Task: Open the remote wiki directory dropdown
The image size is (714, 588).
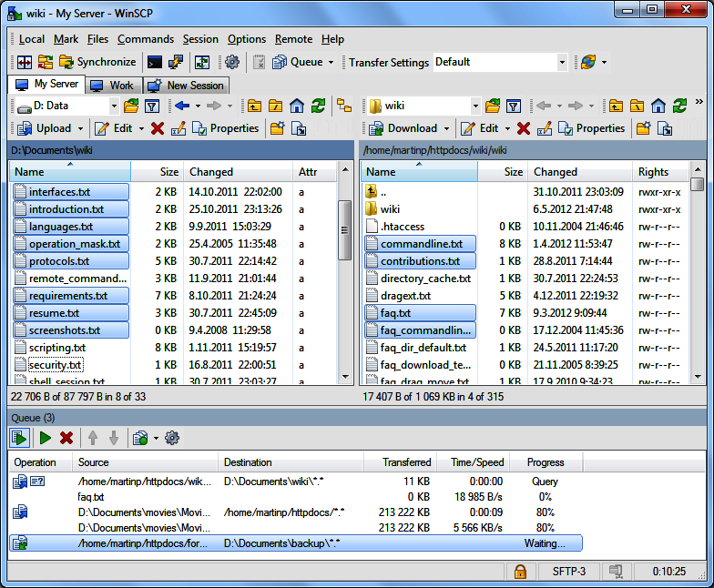Action: [x=475, y=106]
